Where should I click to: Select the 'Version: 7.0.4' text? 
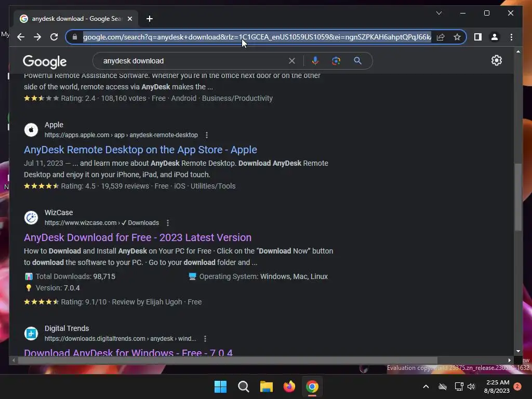[x=58, y=288]
